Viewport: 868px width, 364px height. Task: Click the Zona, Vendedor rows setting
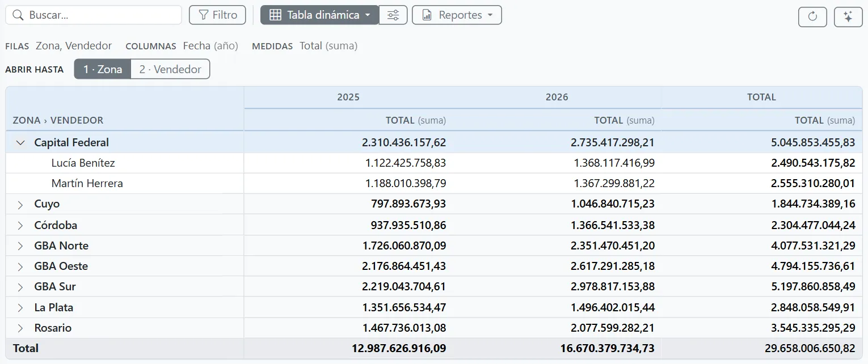pos(74,46)
